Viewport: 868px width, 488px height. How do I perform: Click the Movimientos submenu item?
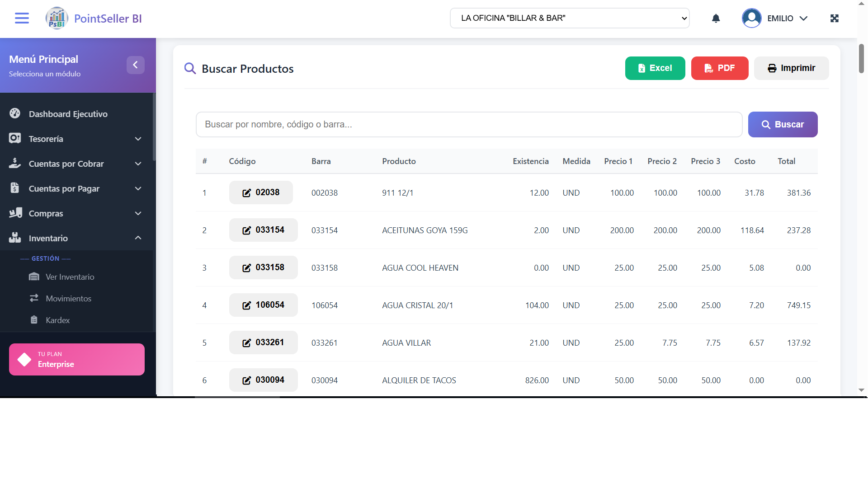click(x=68, y=299)
